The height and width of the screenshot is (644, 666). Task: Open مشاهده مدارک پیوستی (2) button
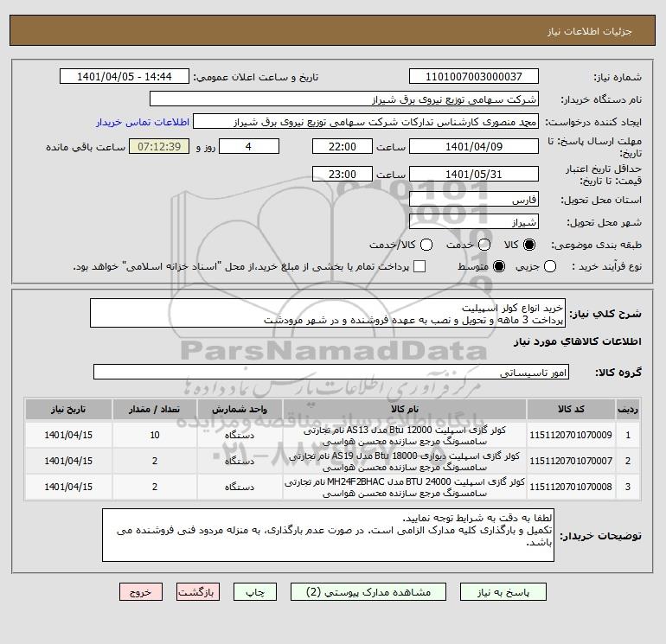[368, 592]
